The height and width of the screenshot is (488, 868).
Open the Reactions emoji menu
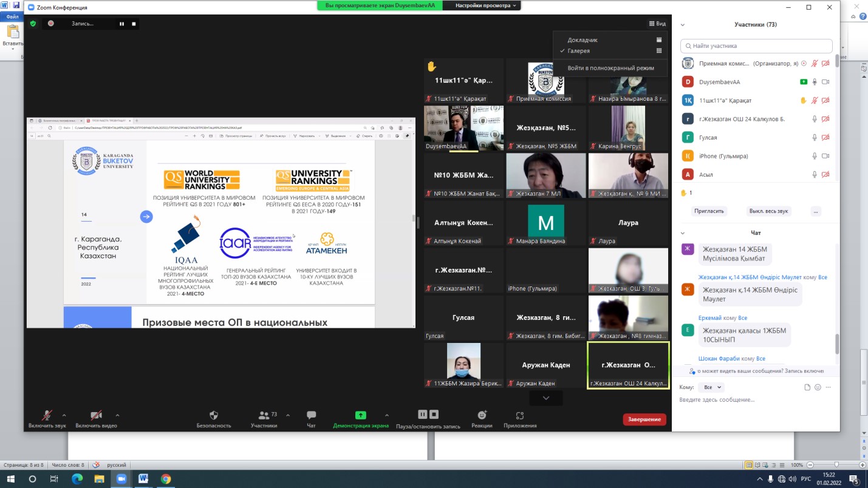(x=482, y=416)
